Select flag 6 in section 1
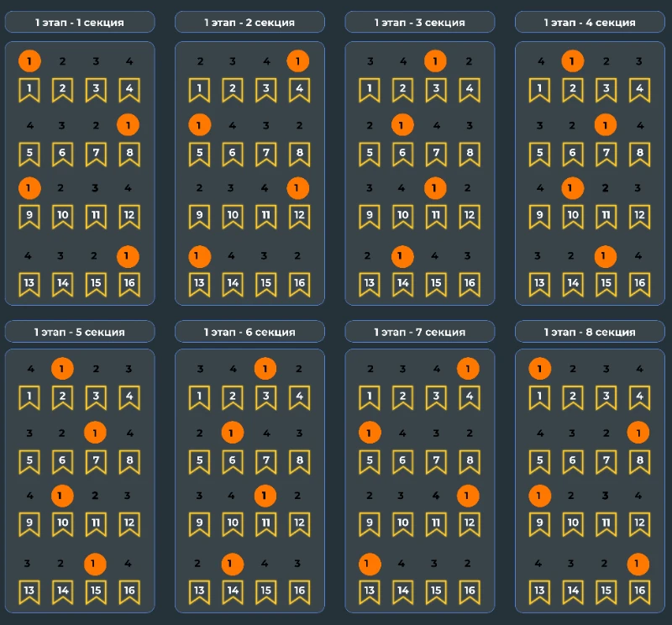 click(x=62, y=154)
